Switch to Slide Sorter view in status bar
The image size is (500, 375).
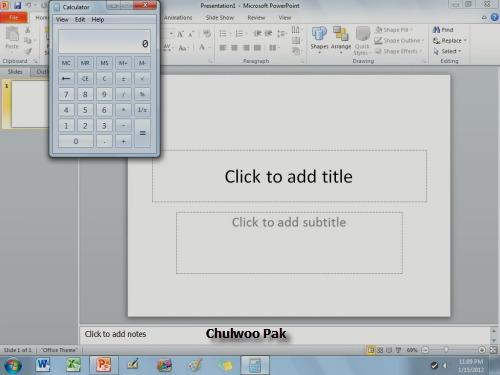tap(380, 350)
